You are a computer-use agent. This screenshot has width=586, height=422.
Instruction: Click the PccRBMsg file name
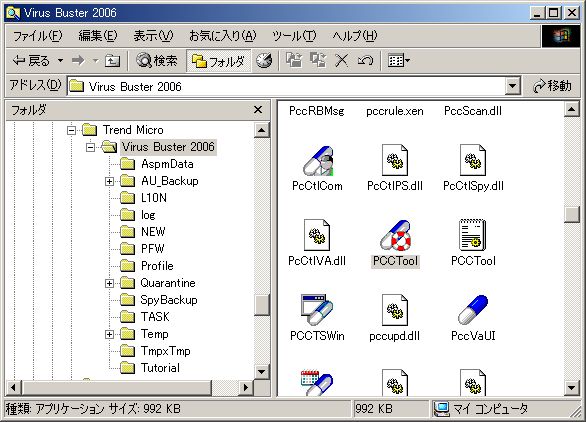tap(317, 111)
